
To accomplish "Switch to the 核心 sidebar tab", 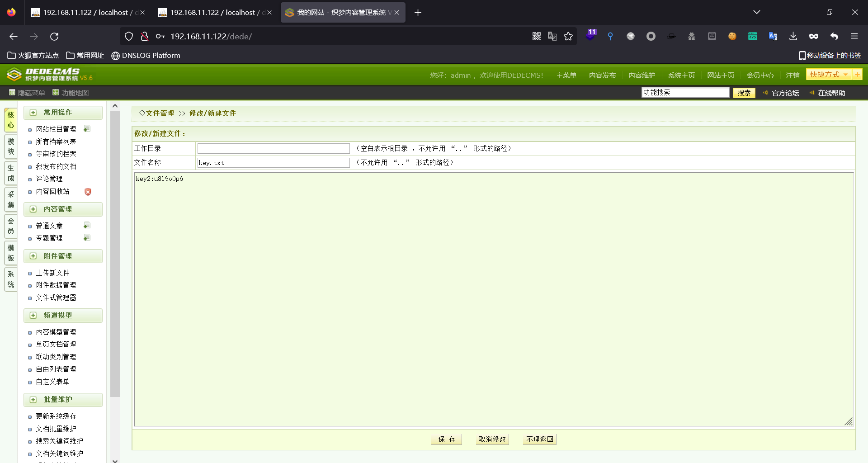I will pos(11,120).
